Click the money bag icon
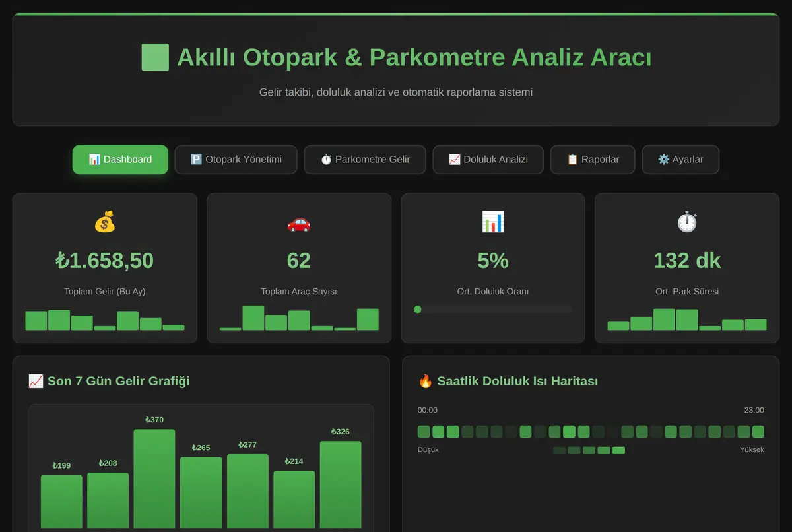Screen dimensions: 792x532 (105, 222)
